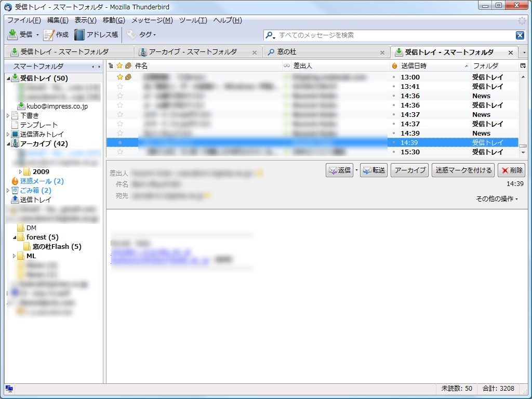Click the 返信 reply button
532x399 pixels.
coord(340,170)
